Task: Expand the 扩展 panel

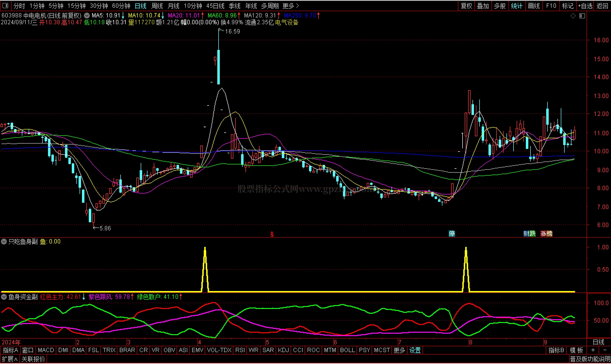Action: [x=9, y=360]
